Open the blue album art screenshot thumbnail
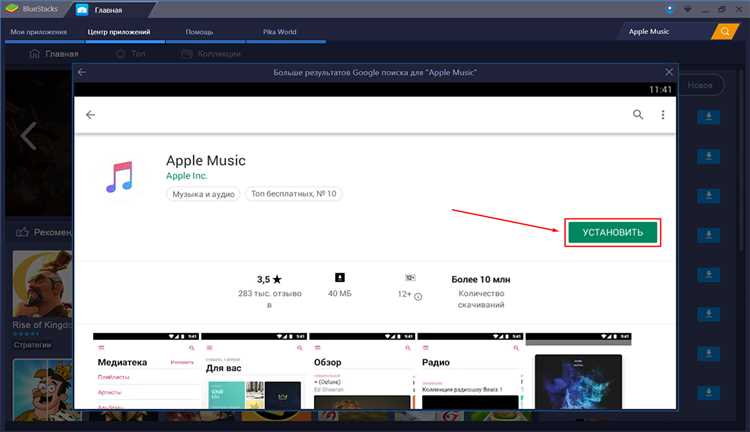This screenshot has height=432, width=750. pos(578,371)
